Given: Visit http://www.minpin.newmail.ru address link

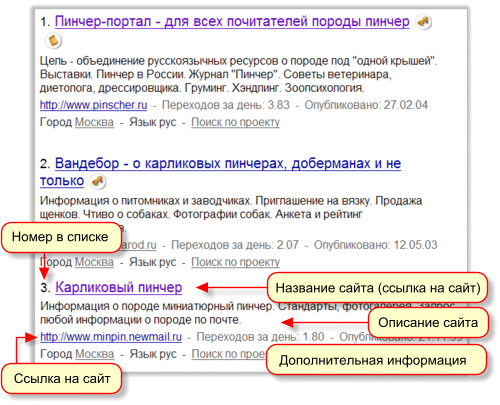Looking at the screenshot, I should (111, 337).
